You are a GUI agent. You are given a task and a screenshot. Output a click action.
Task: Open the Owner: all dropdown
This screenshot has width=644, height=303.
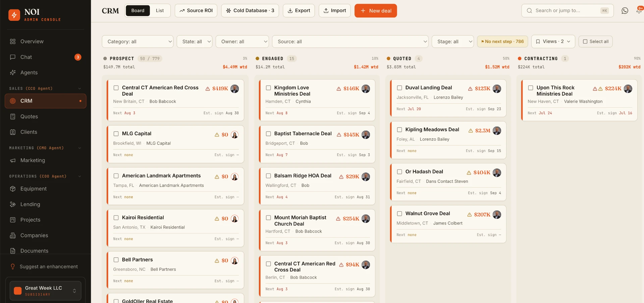(x=242, y=42)
